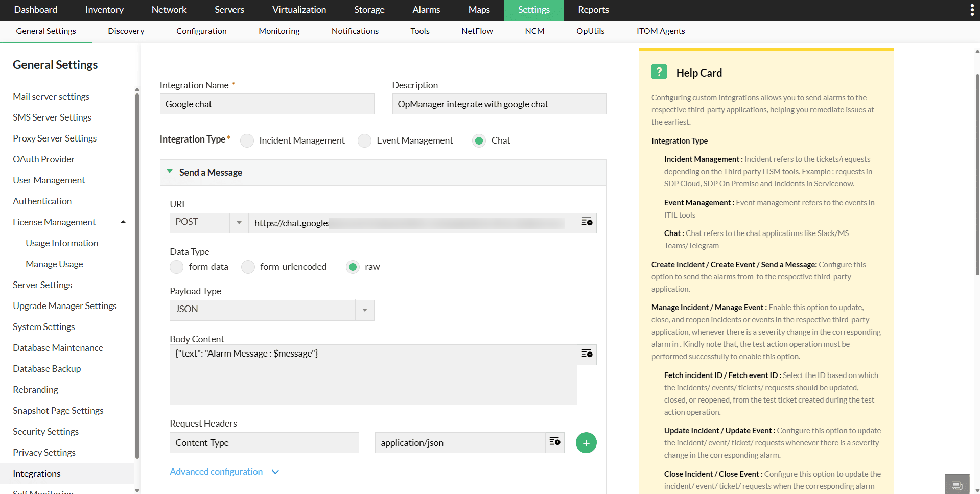Open the Maps tab
Viewport: 980px width, 494px height.
point(479,10)
